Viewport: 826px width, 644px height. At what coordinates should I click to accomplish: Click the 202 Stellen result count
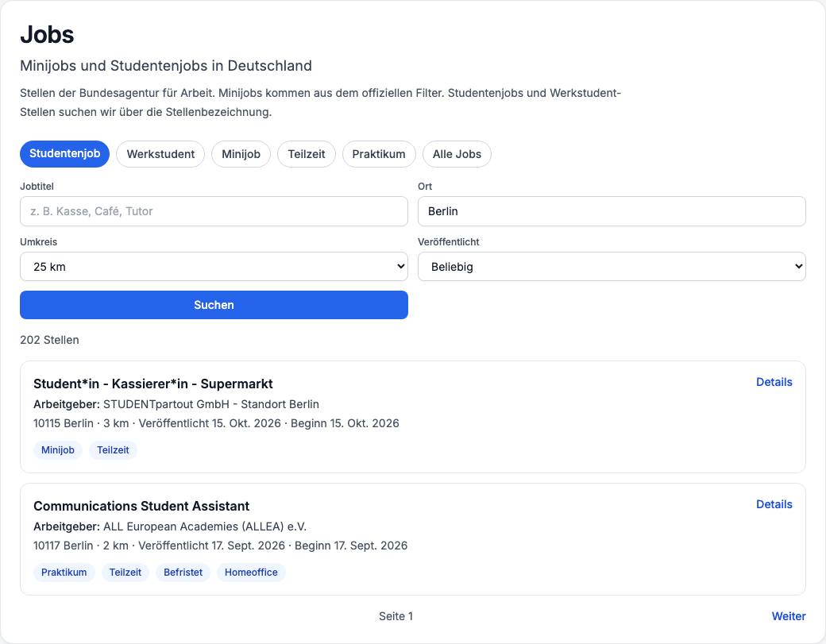coord(49,340)
